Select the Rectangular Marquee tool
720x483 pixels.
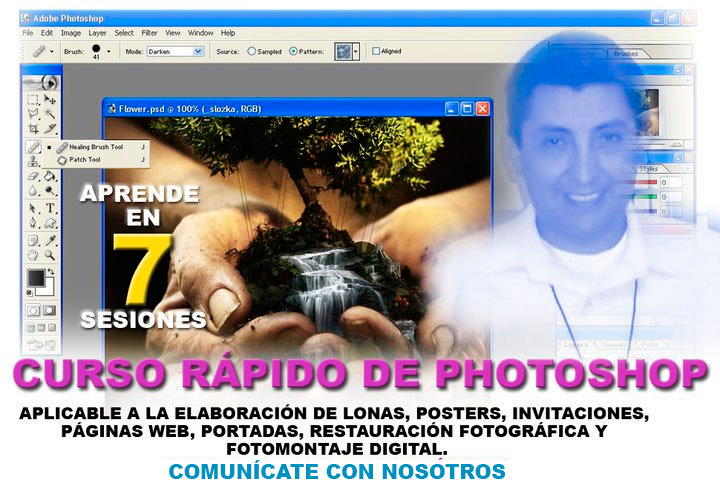33,100
